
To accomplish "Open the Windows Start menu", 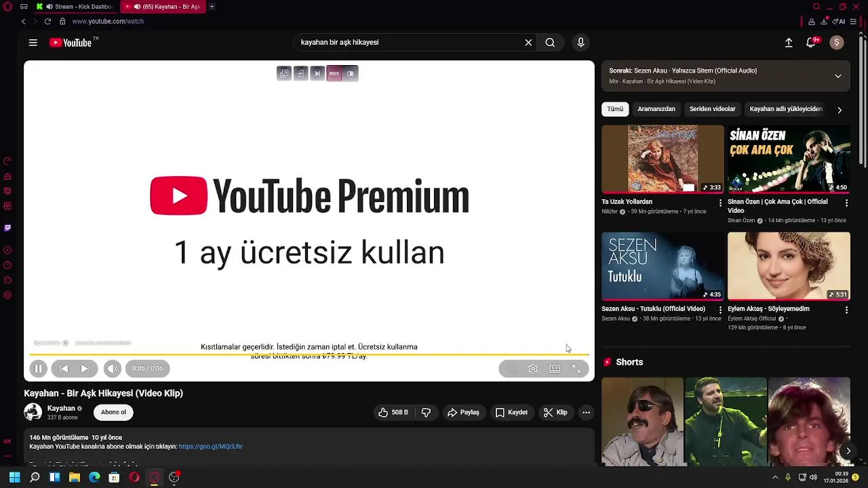I will pyautogui.click(x=14, y=478).
